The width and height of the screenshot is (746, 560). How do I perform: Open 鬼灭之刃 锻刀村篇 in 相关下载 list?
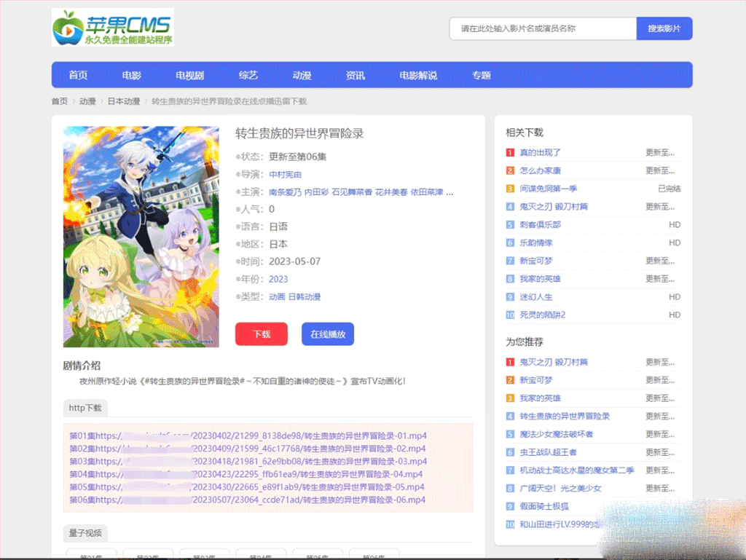pyautogui.click(x=554, y=207)
